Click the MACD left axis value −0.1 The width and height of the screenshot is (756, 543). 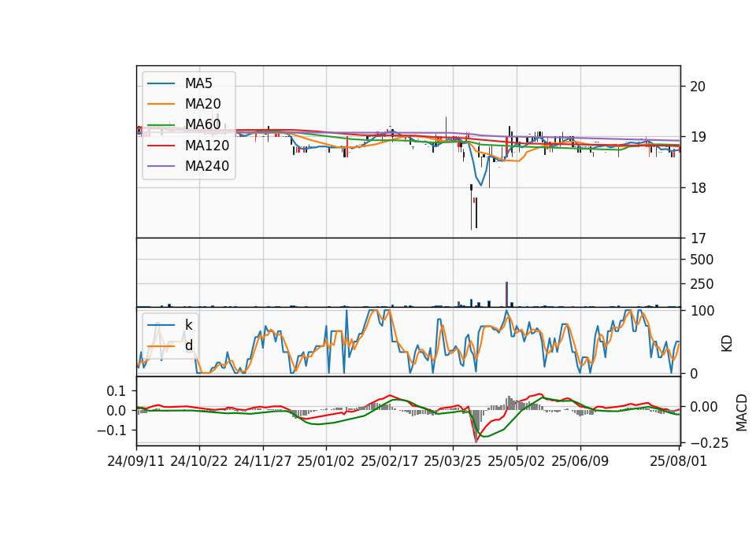pos(111,430)
